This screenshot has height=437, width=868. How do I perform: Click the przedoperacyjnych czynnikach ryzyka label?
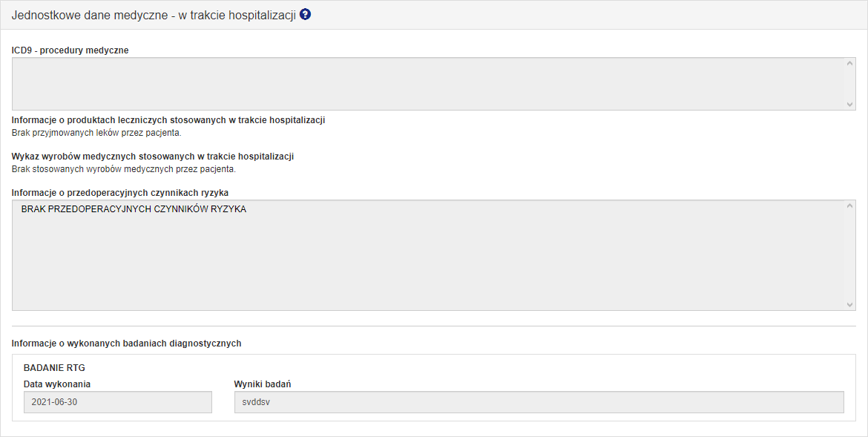pos(120,193)
